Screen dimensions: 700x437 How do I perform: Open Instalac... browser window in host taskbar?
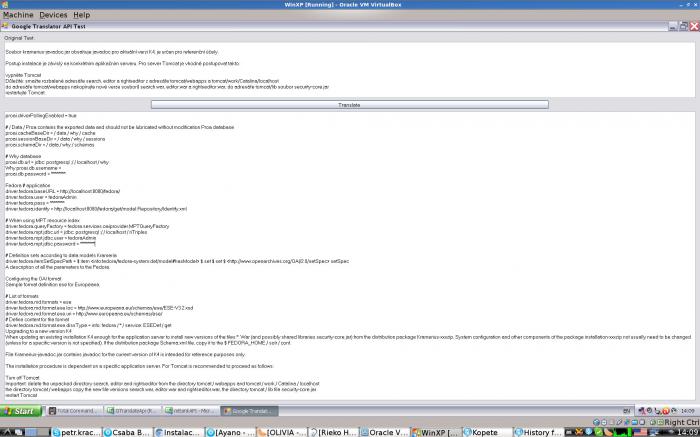179,432
